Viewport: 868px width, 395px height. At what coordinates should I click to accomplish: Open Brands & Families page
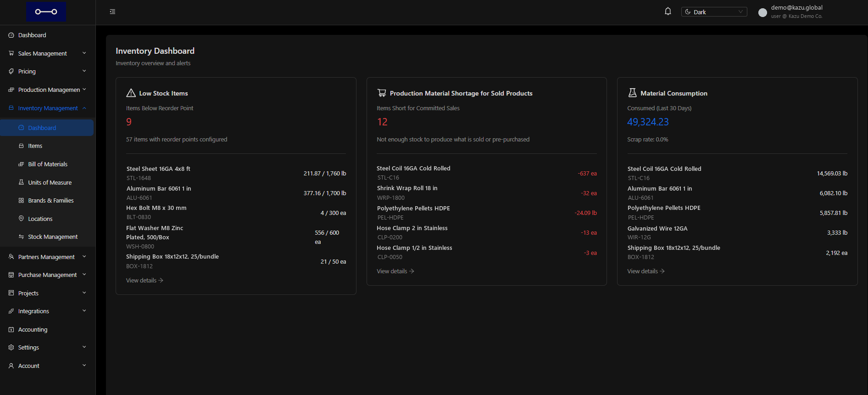pyautogui.click(x=48, y=200)
